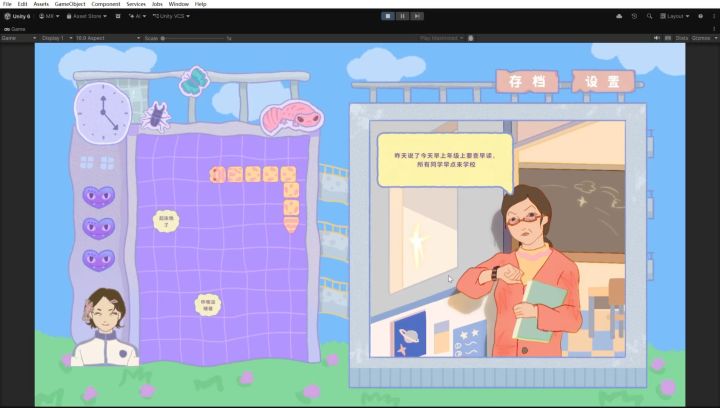Viewport: 720px width, 408px height.
Task: Click the 存档 save button
Action: click(x=527, y=82)
